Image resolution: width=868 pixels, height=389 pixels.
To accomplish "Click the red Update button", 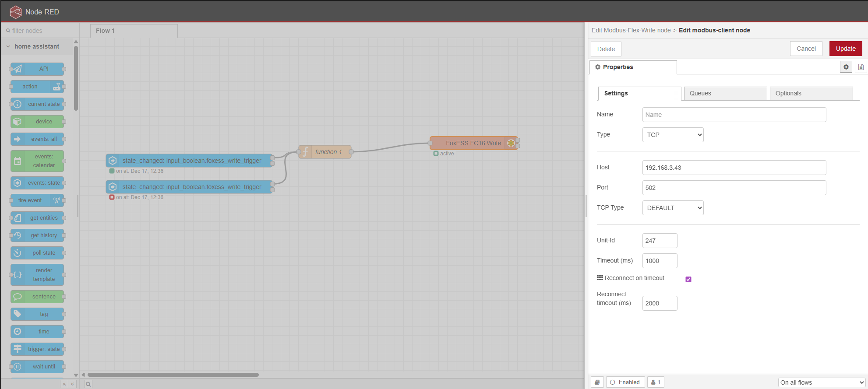I will pyautogui.click(x=845, y=49).
